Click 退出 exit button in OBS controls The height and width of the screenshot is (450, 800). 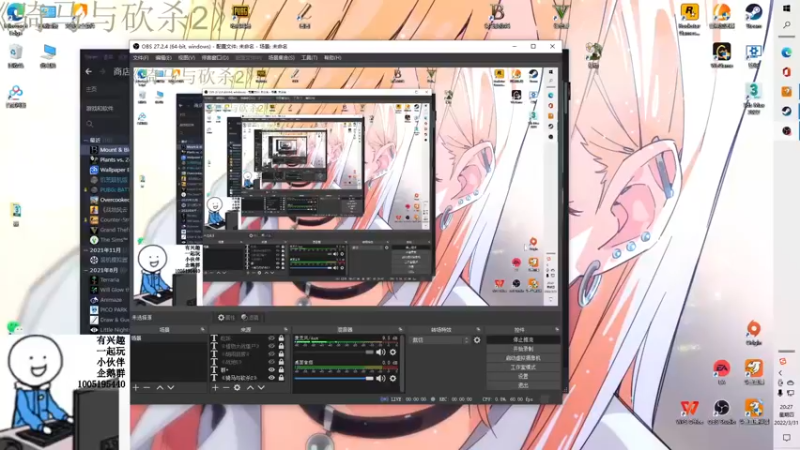coord(523,386)
